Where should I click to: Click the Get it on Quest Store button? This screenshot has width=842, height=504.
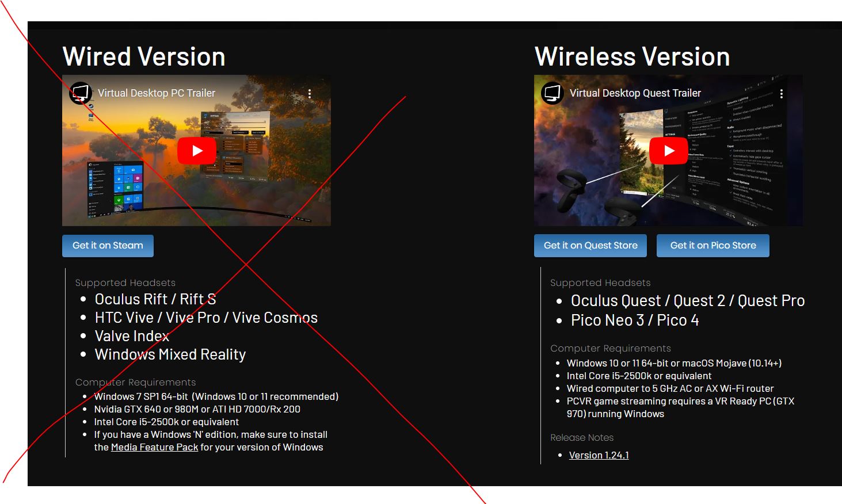[x=590, y=246]
